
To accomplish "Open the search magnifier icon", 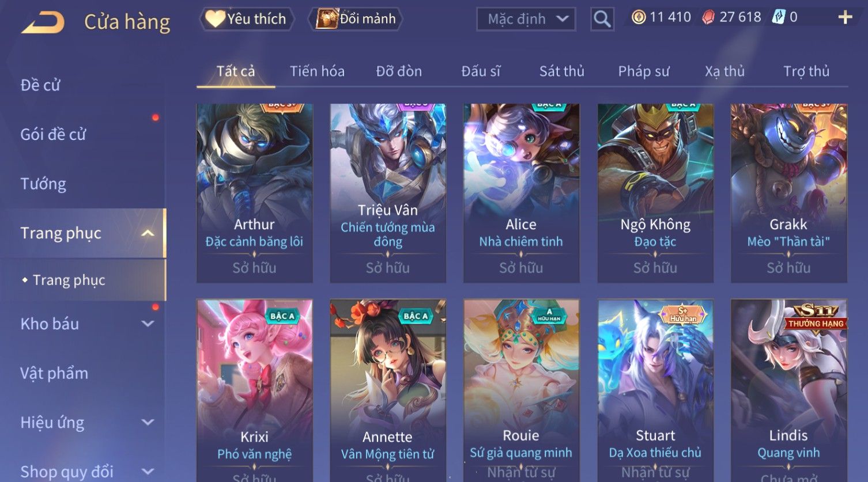I will pos(602,19).
